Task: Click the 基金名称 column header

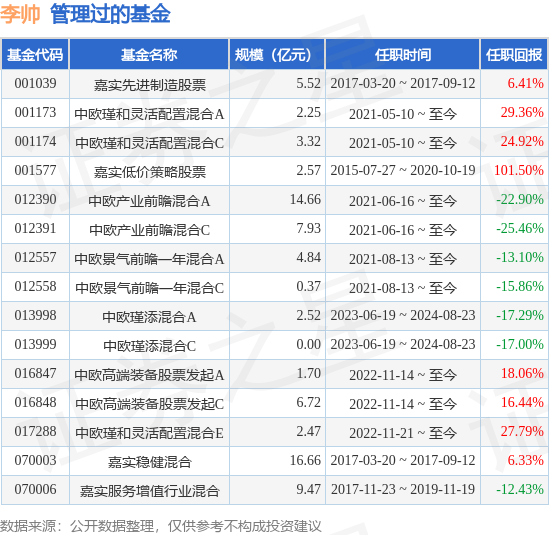Action: point(149,55)
